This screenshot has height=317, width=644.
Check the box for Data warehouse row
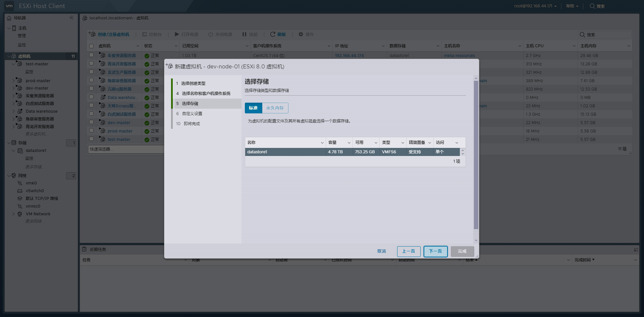tap(91, 97)
